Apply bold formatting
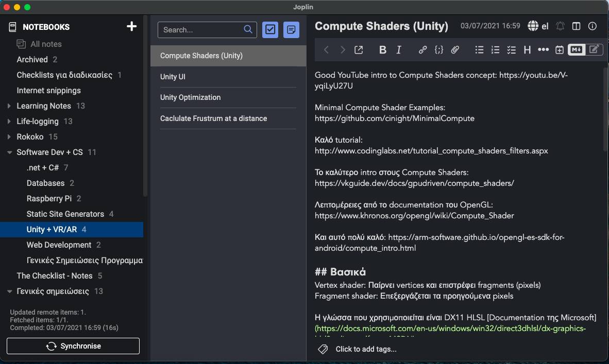The height and width of the screenshot is (364, 609). (383, 49)
